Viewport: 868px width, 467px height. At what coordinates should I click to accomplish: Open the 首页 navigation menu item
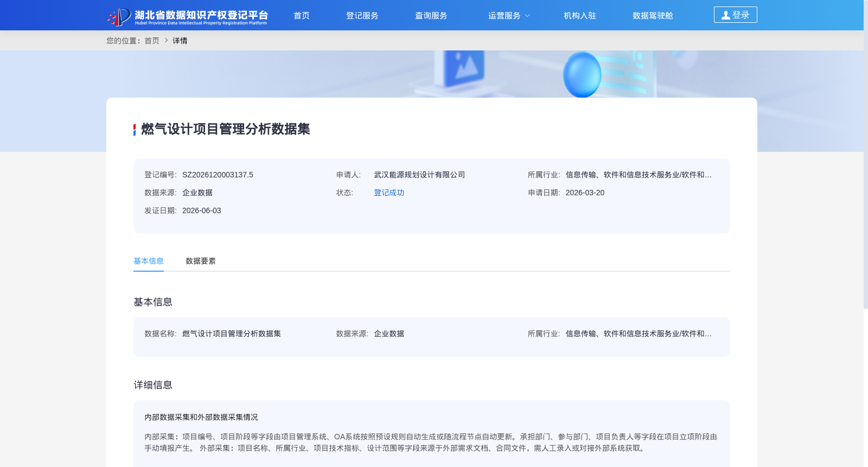302,16
